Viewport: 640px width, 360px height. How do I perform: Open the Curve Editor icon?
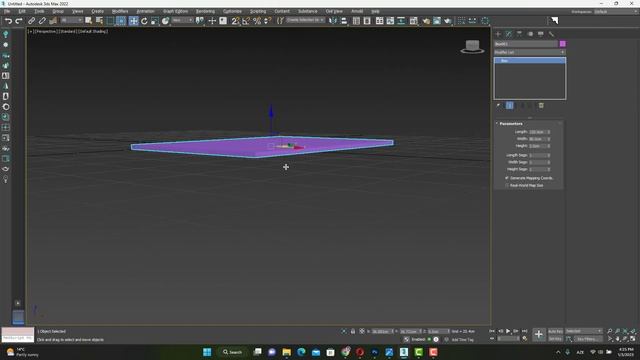coord(390,20)
